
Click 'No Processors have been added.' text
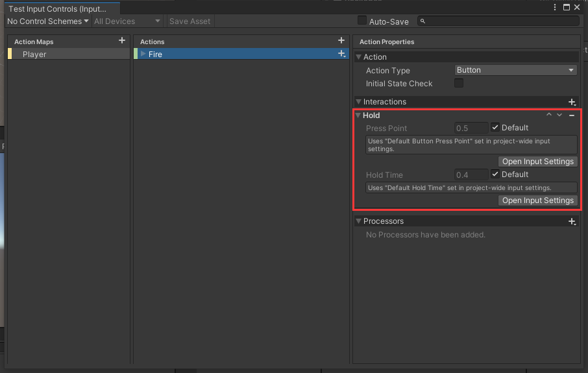pyautogui.click(x=426, y=235)
